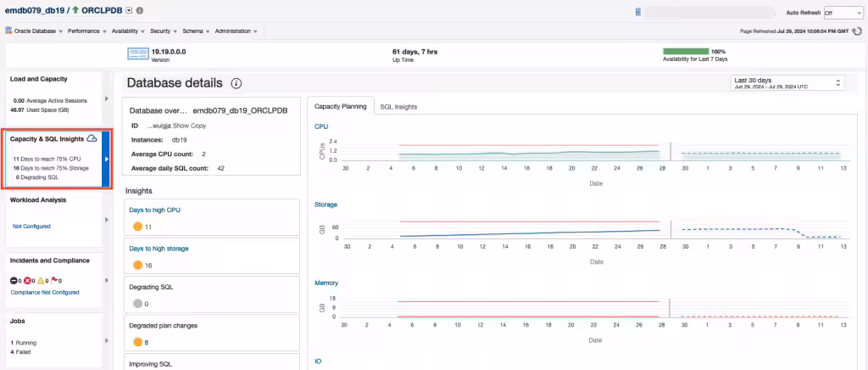Viewport: 868px width, 370px height.
Task: Expand the Load and Capacity section arrow
Action: pyautogui.click(x=107, y=98)
